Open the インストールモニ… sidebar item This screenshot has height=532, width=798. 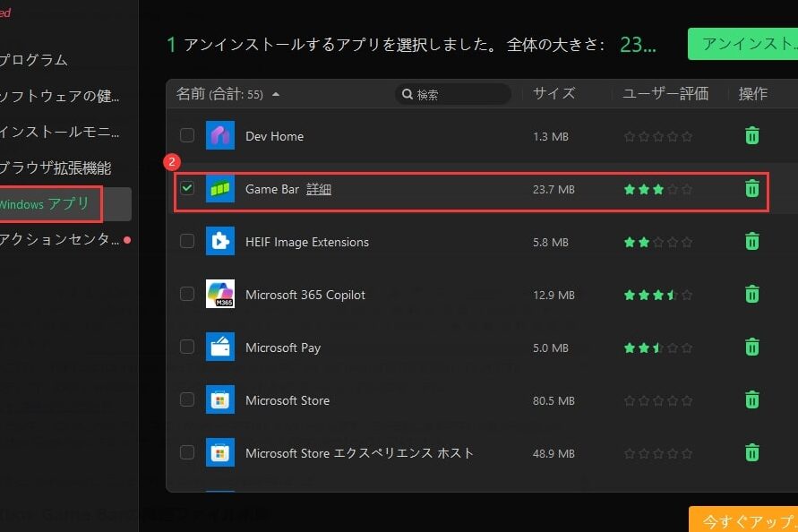[59, 132]
